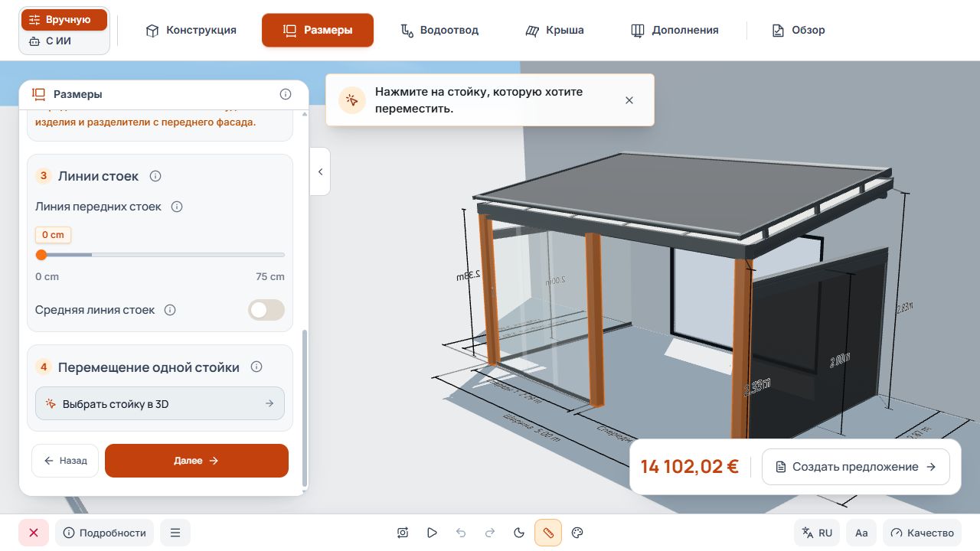Click the red X close button at bottom left
Screen dimensions: 980x551
pos(34,533)
